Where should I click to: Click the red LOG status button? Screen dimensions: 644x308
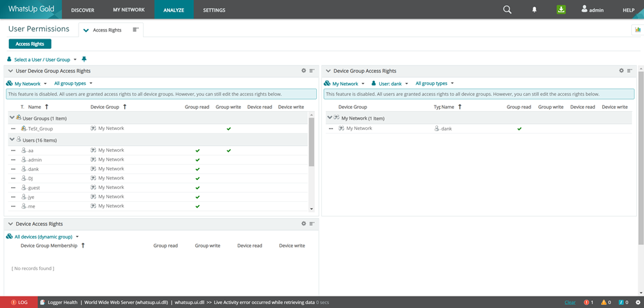point(19,302)
